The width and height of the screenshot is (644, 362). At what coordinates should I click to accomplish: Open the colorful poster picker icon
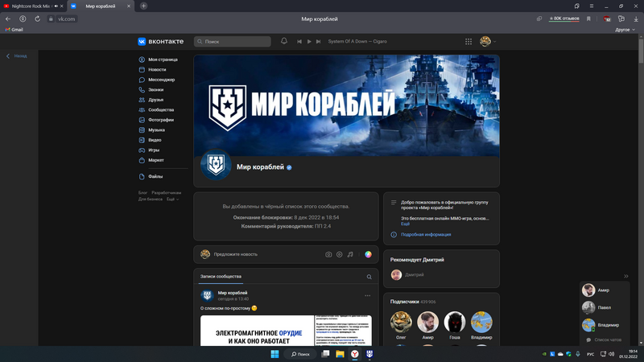369,254
